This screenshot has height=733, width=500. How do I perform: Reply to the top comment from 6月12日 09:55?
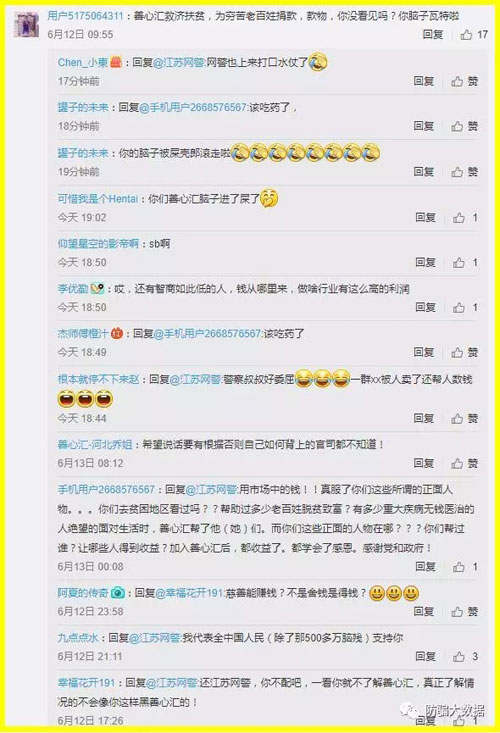point(433,35)
